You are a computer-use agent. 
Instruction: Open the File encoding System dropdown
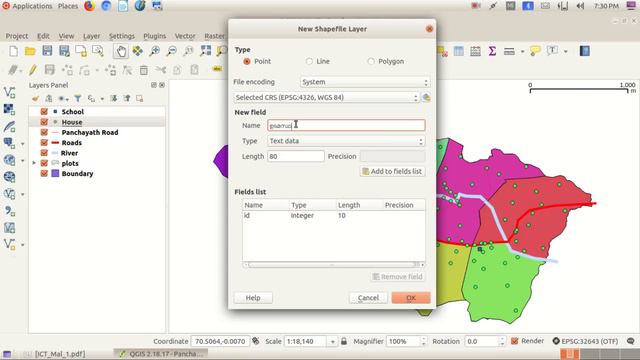click(x=365, y=82)
